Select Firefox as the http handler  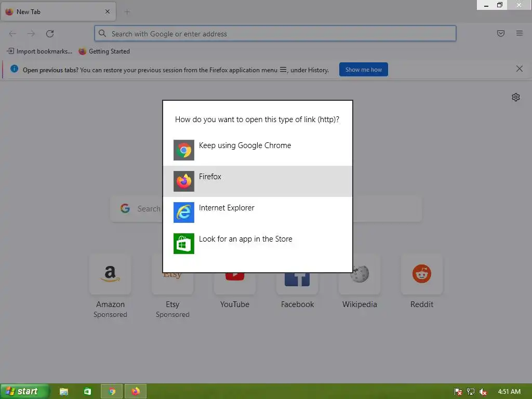pos(258,181)
